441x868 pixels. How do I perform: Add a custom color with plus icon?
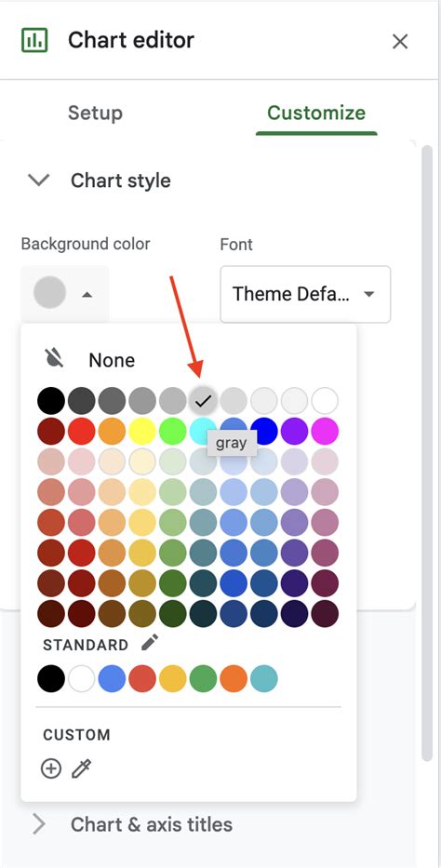[x=51, y=768]
